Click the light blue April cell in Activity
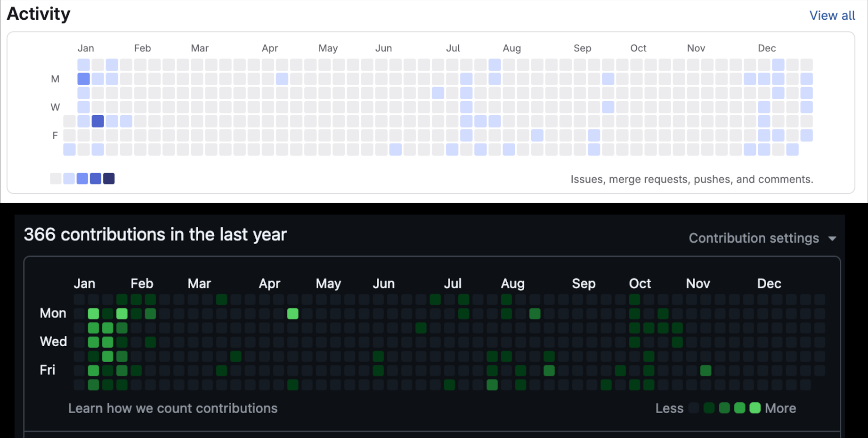The image size is (868, 438). [x=282, y=79]
